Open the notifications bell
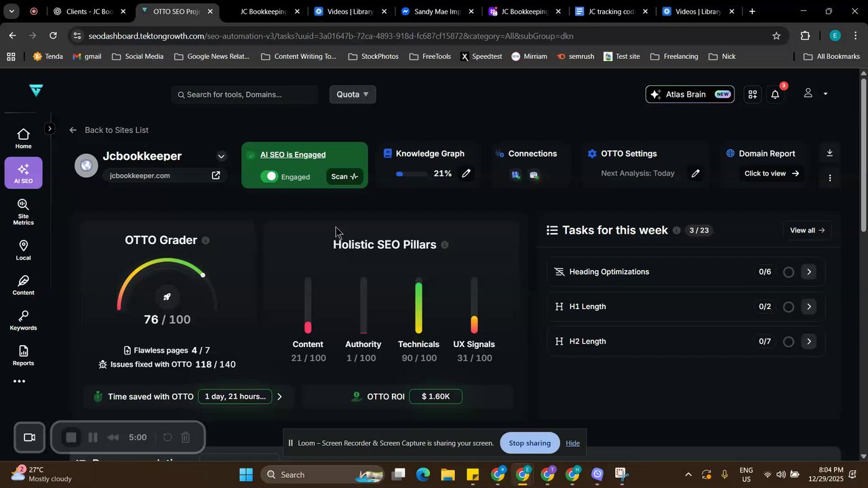 coord(775,94)
